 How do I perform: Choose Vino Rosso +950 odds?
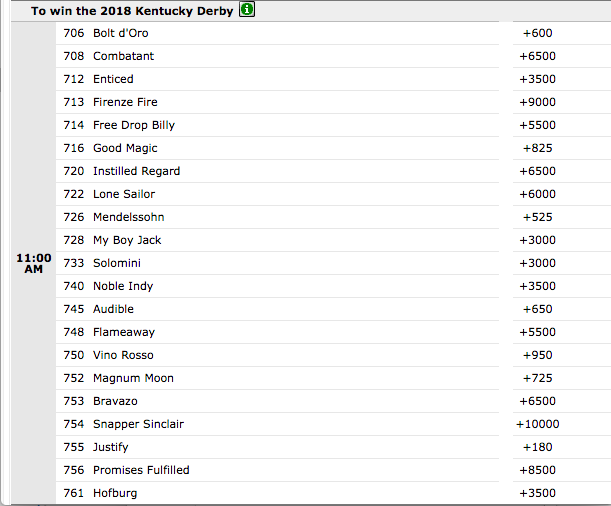click(537, 355)
